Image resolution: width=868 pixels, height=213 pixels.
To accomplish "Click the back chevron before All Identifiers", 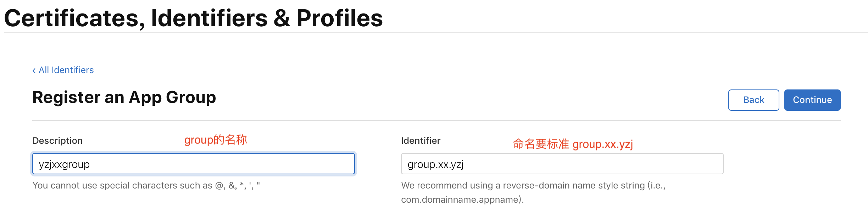I will click(34, 71).
